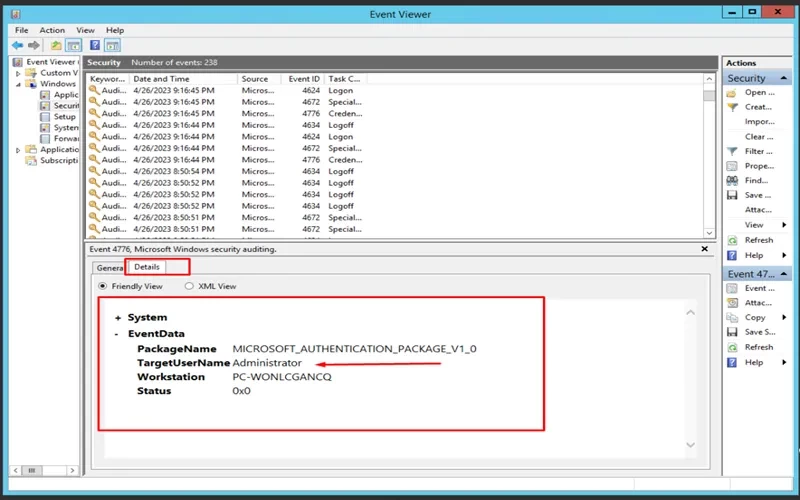Open the File menu
Screen dimensions: 800x500
pyautogui.click(x=21, y=30)
